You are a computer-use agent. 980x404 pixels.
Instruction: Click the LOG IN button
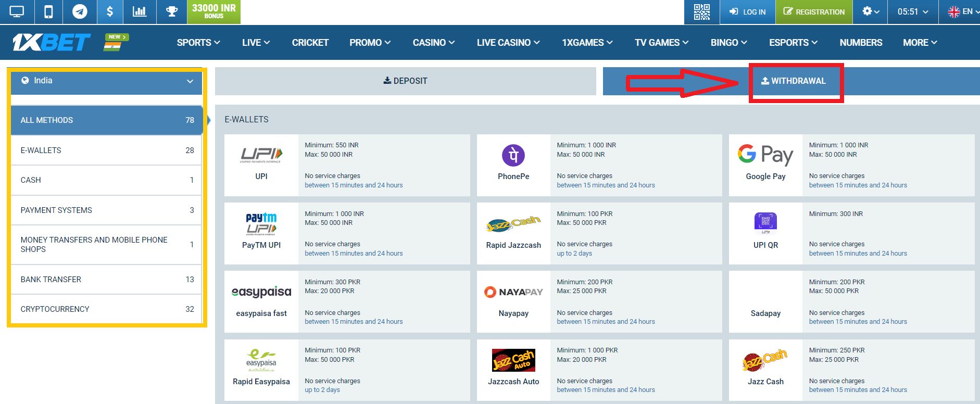click(x=747, y=12)
